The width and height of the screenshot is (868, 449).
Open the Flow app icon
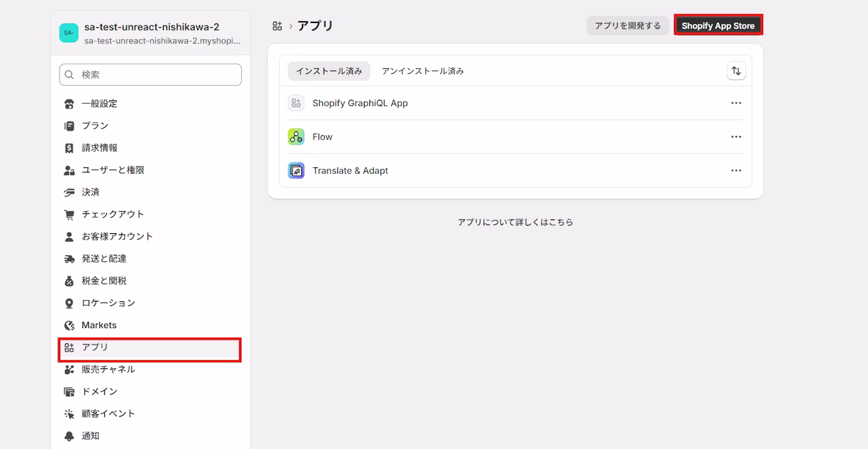296,136
